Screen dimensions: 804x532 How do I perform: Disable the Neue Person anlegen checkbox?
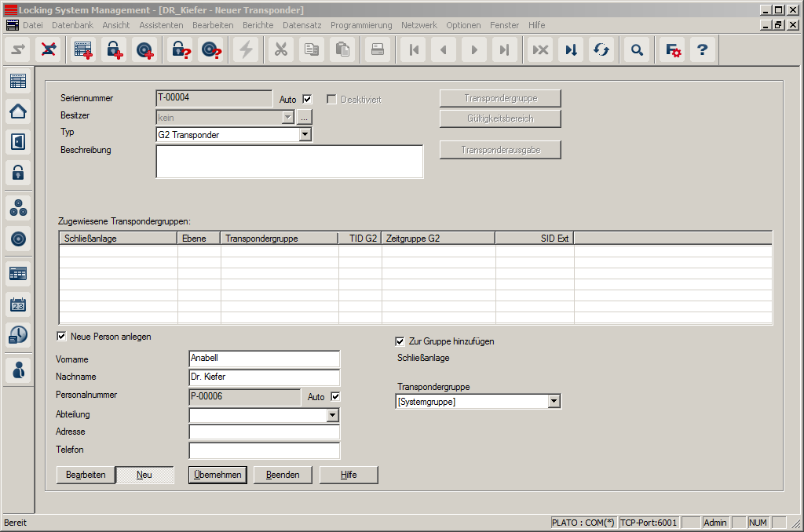(61, 336)
